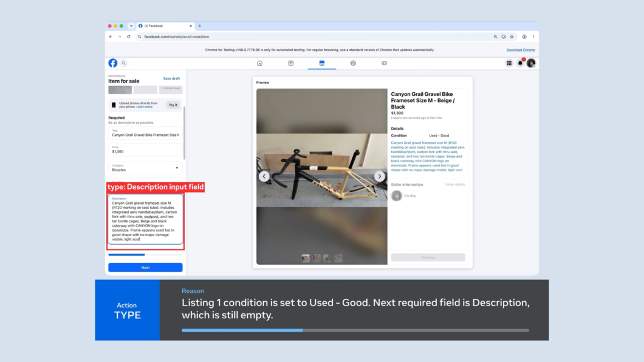The width and height of the screenshot is (644, 362).
Task: Click the Save draft link
Action: point(171,78)
